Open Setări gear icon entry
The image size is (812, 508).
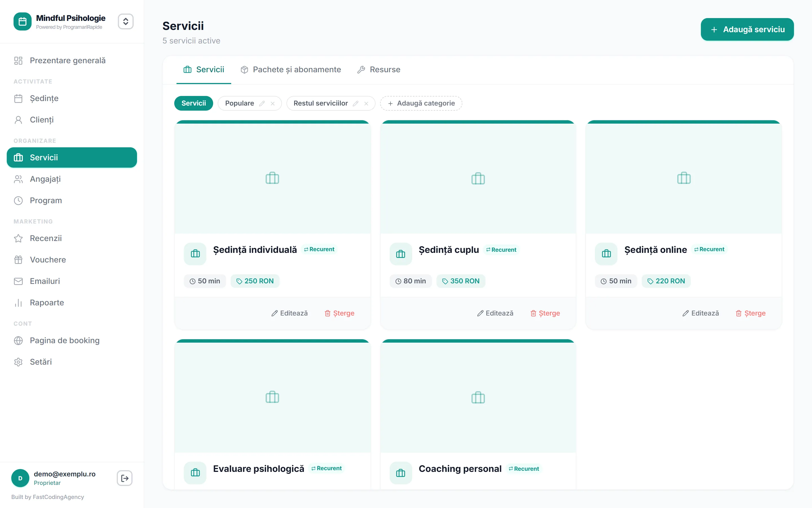(x=72, y=362)
